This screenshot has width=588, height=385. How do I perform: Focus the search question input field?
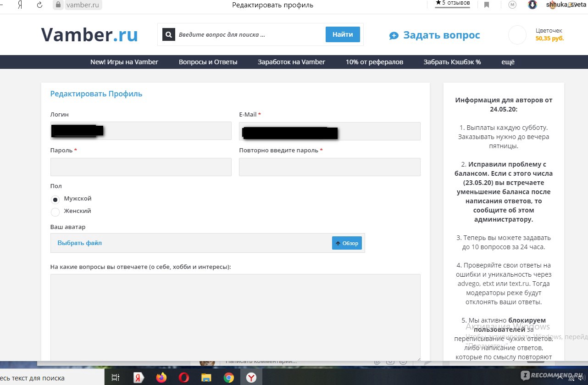(x=250, y=34)
